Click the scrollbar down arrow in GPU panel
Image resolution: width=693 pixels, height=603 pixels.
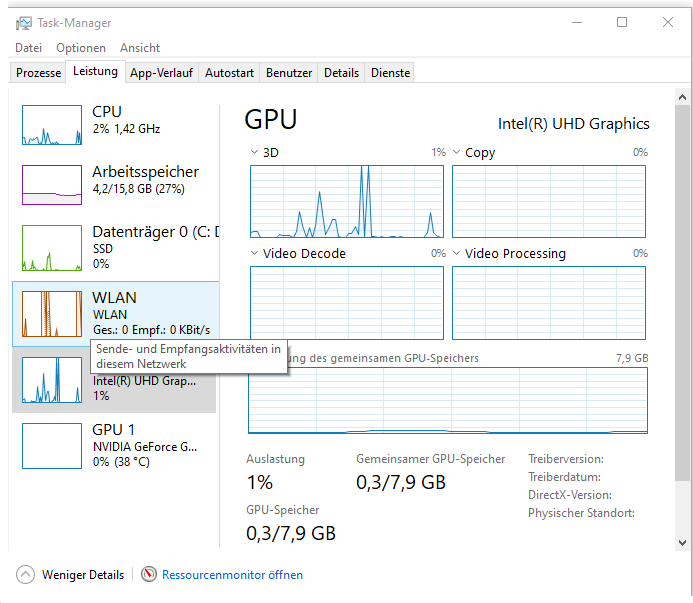682,542
